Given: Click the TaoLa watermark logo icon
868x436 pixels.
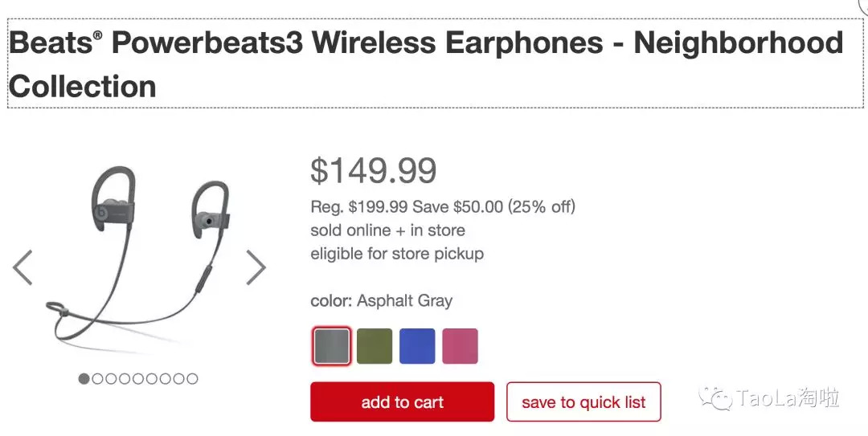Looking at the screenshot, I should 714,398.
